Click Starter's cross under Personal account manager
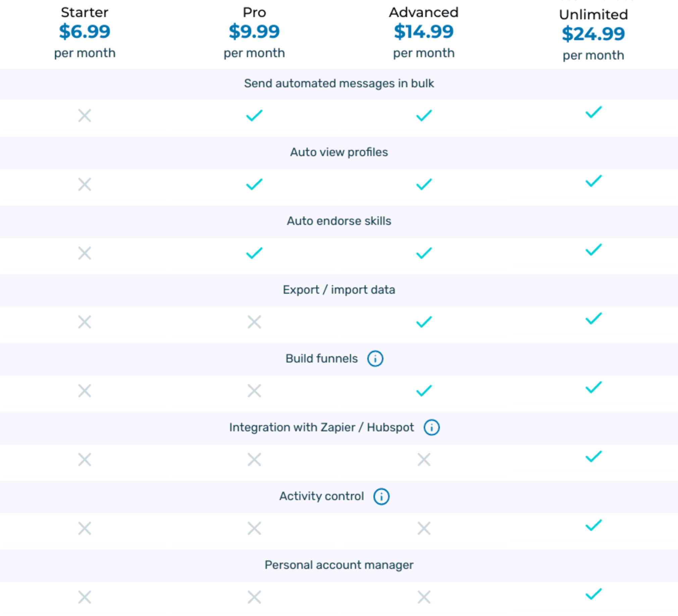Image resolution: width=678 pixels, height=616 pixels. tap(85, 597)
